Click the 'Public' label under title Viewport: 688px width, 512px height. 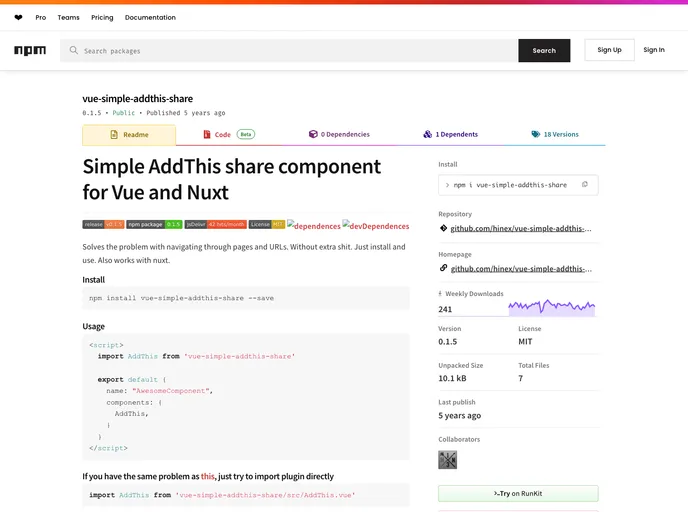coord(124,113)
